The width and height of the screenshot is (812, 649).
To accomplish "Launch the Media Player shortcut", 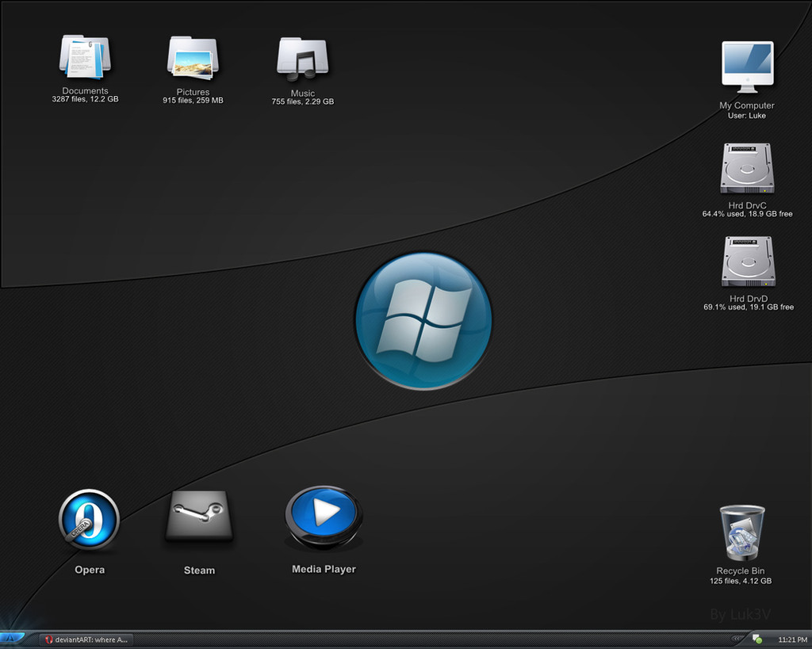I will pos(324,517).
